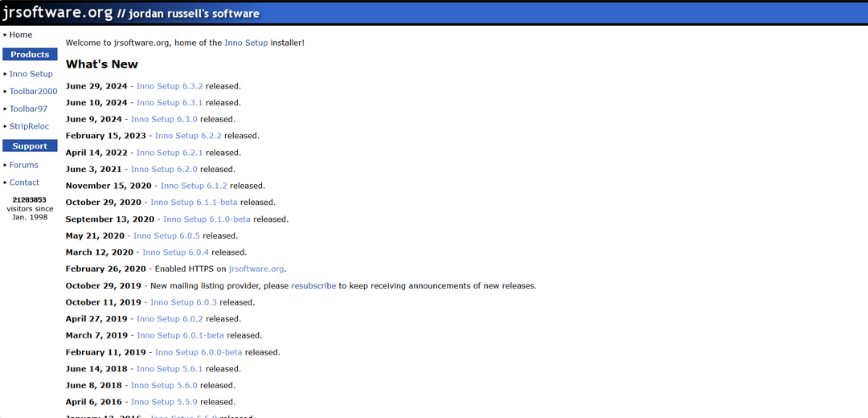
Task: Open the Inno Setup 5.5.9 release link
Action: [x=164, y=402]
